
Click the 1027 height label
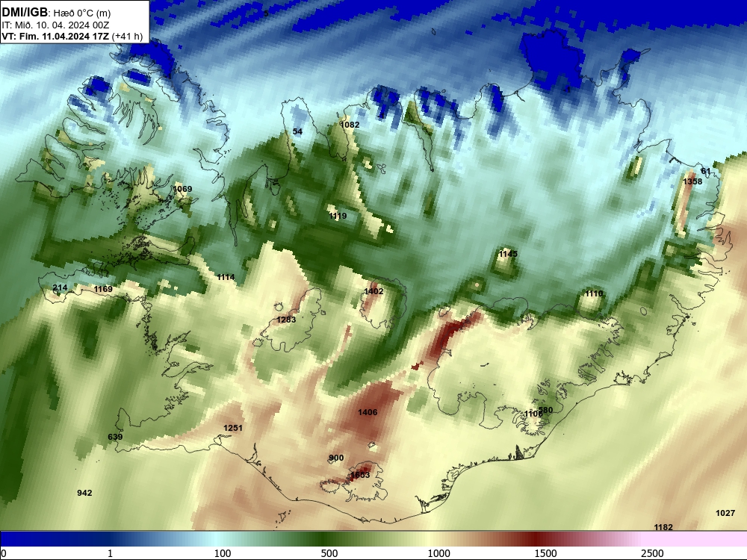[725, 513]
